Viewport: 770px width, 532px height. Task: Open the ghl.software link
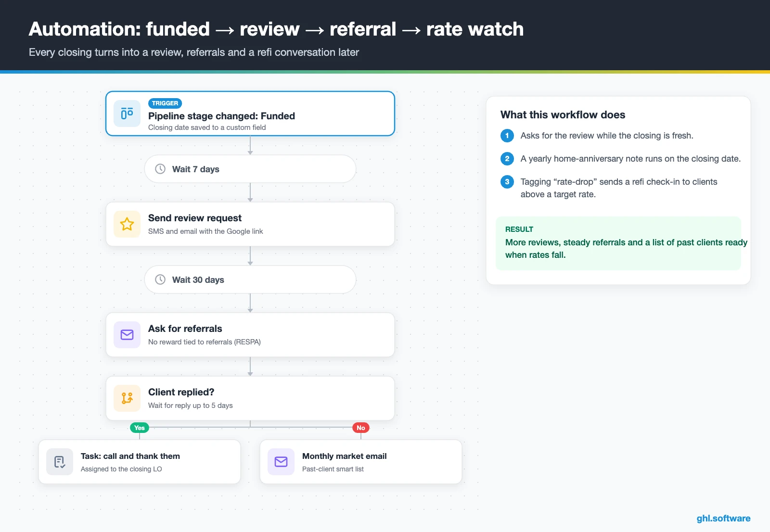pos(723,518)
